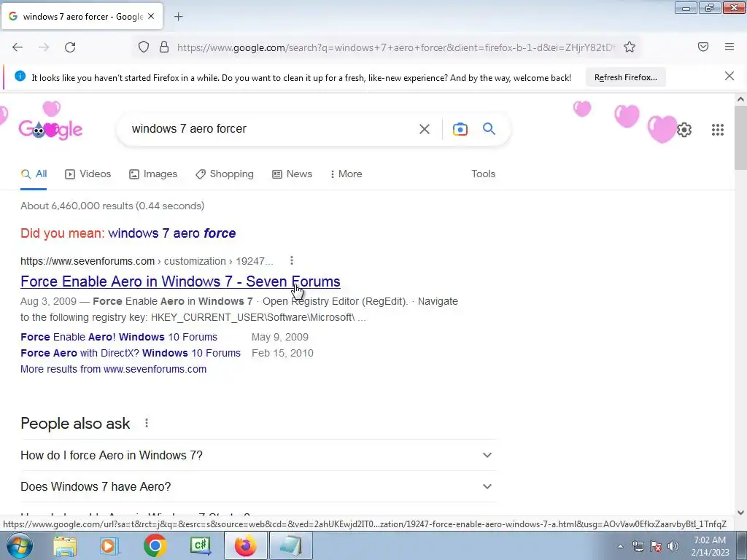Viewport: 747px width, 560px height.
Task: Open the Firefox application menu
Action: [729, 47]
